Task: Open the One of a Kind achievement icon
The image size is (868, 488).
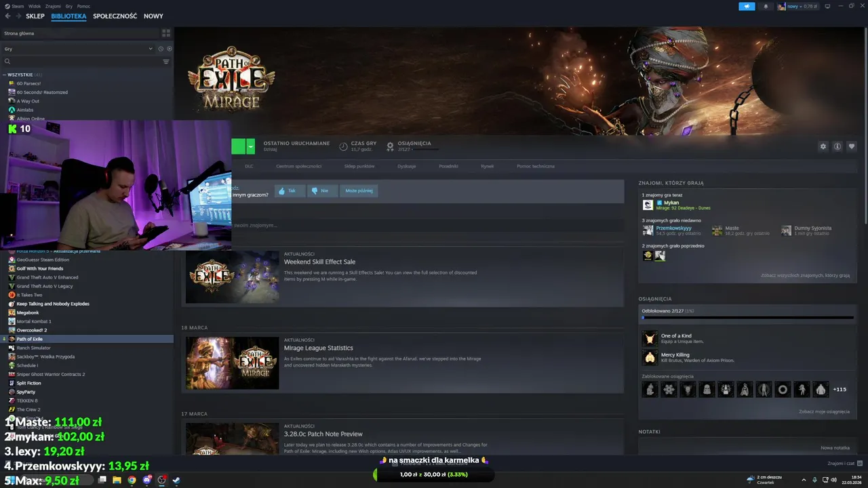Action: tap(650, 338)
